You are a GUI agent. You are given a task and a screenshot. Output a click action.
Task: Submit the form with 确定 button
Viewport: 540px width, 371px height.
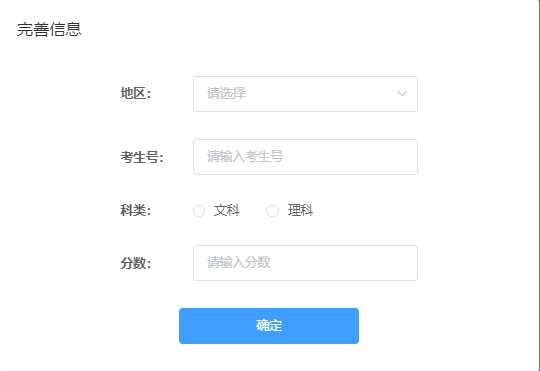(x=269, y=326)
